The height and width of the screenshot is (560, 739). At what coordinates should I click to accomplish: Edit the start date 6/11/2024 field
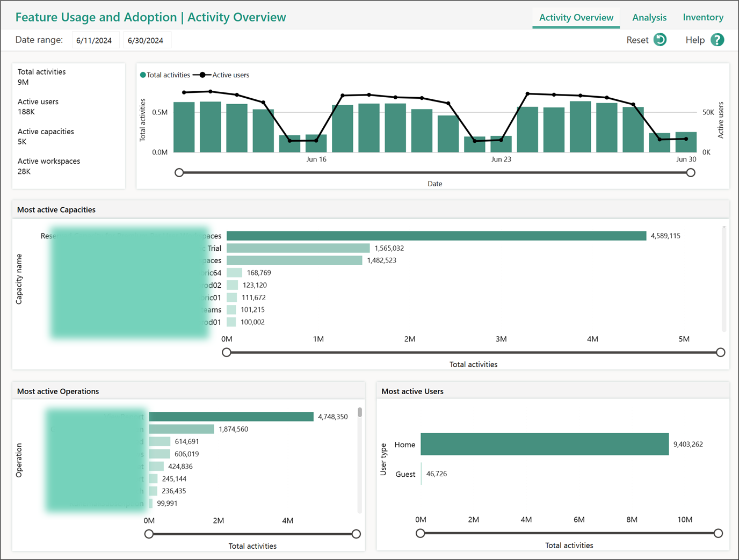[95, 40]
